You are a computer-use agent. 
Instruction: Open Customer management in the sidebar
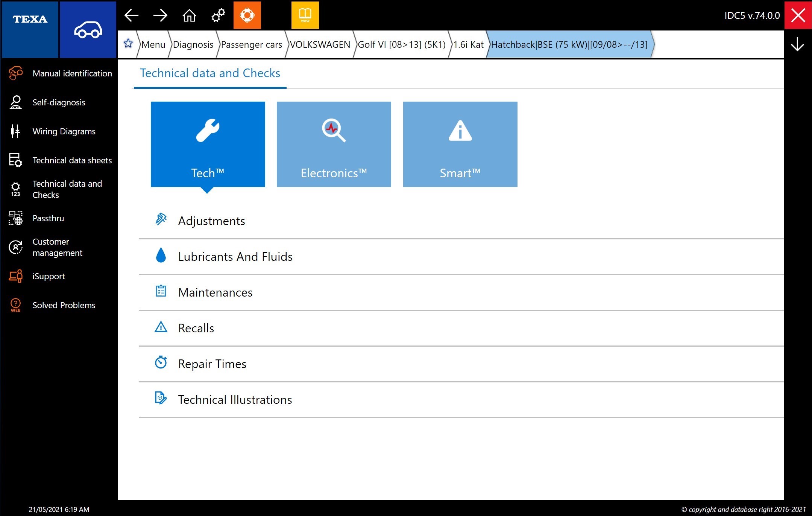click(x=60, y=247)
